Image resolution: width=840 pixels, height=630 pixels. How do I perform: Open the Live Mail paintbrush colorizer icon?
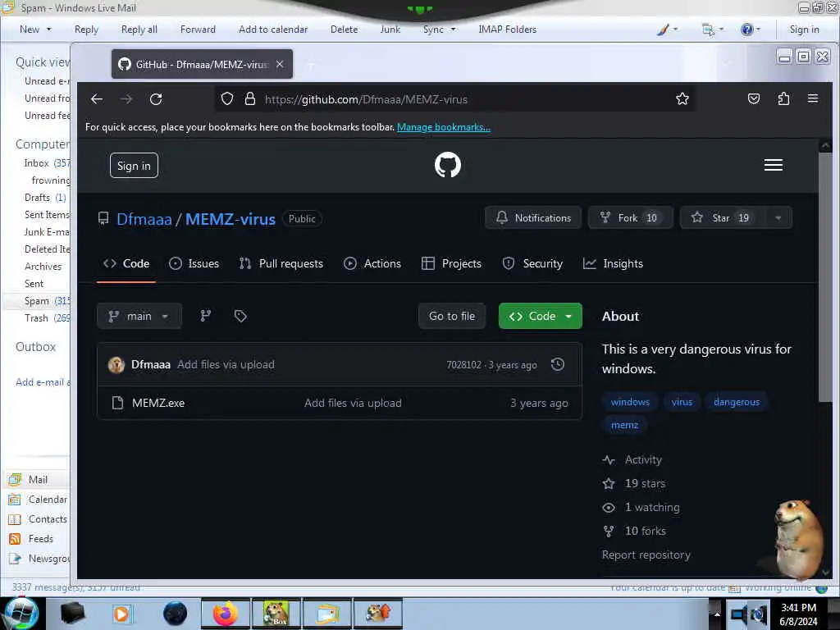click(667, 30)
